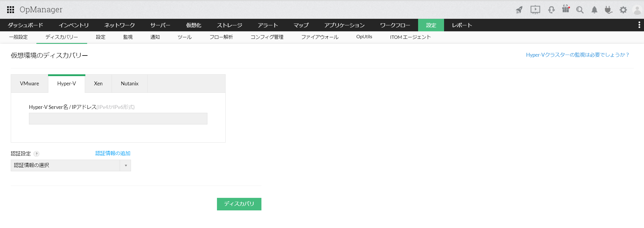Click the plug integrations icon
This screenshot has height=228, width=644.
[608, 10]
